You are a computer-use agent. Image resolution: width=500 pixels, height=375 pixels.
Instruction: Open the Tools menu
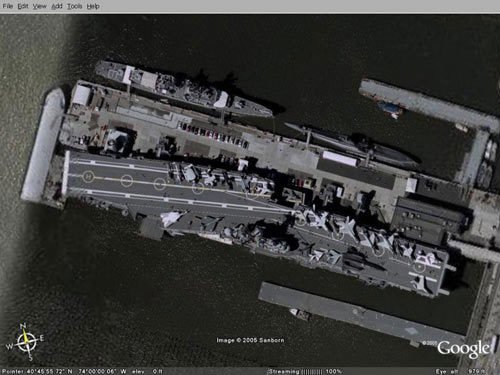(x=74, y=6)
